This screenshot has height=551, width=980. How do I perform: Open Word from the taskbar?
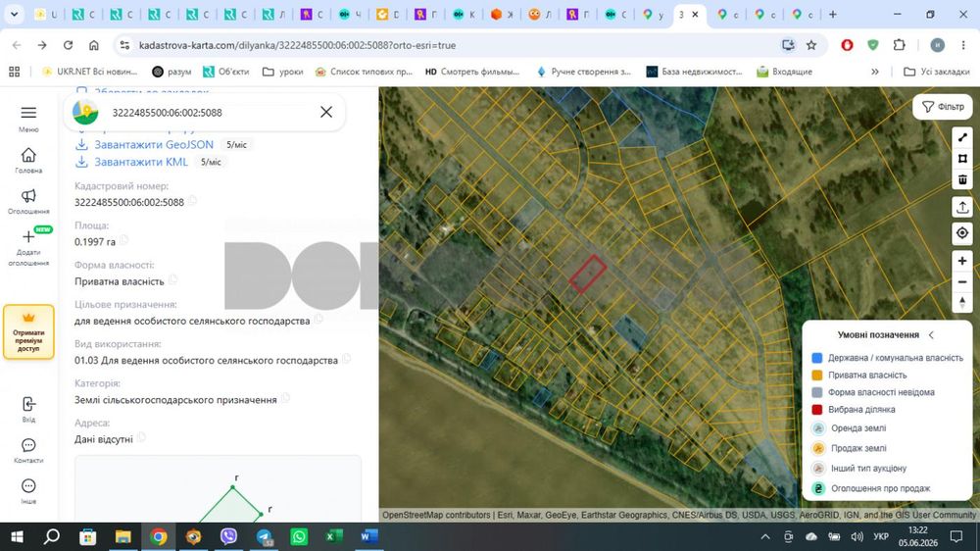click(368, 536)
